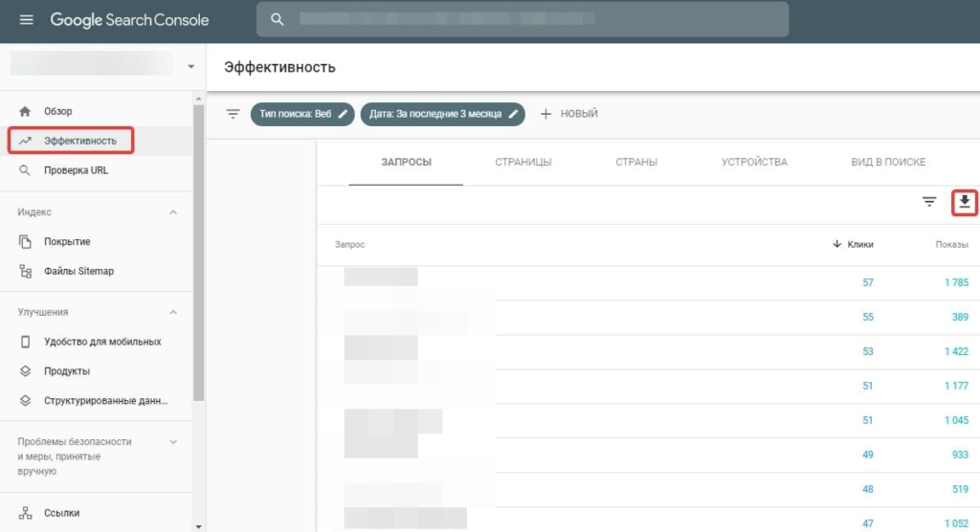The image size is (980, 532).
Task: Click the URL inspection search field
Action: 522,19
